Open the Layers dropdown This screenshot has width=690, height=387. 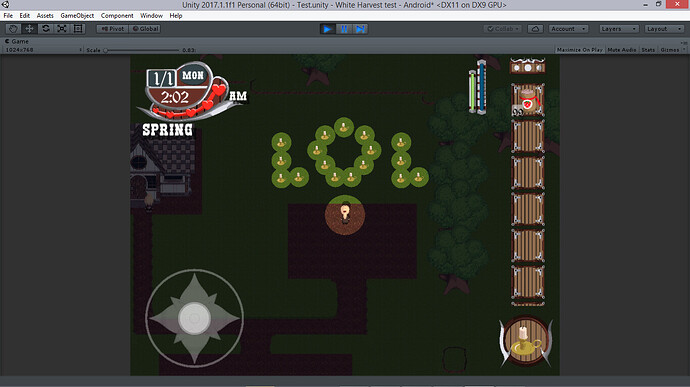point(619,29)
